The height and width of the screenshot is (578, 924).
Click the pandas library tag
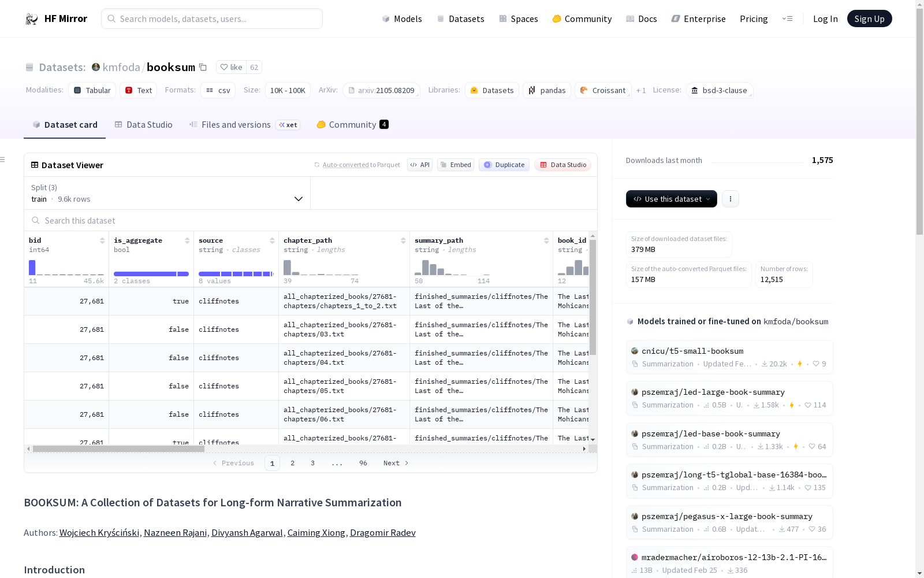547,90
